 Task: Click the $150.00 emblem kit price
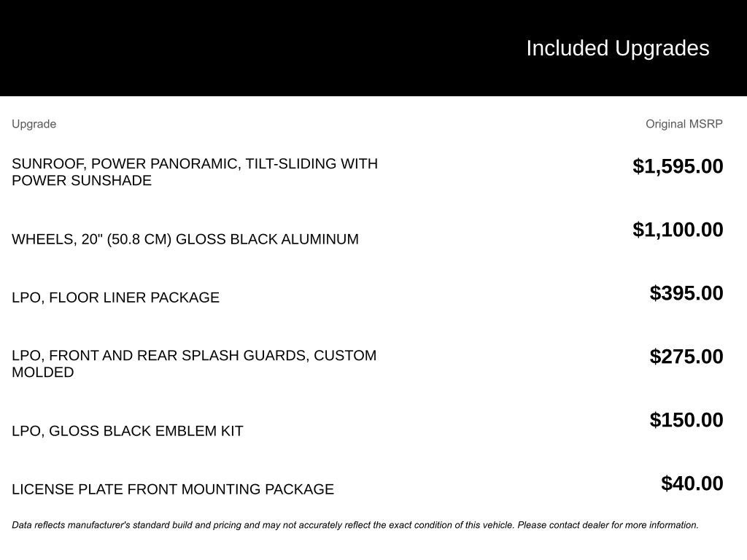tap(686, 420)
